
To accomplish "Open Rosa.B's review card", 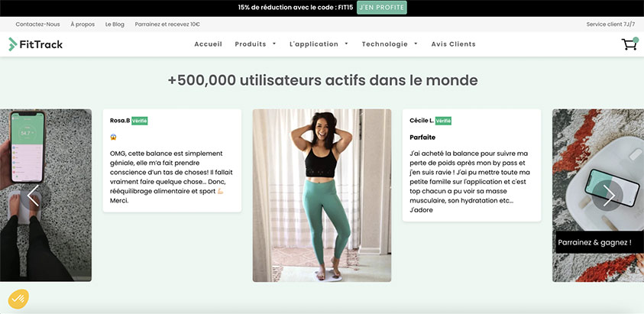I will [x=172, y=160].
